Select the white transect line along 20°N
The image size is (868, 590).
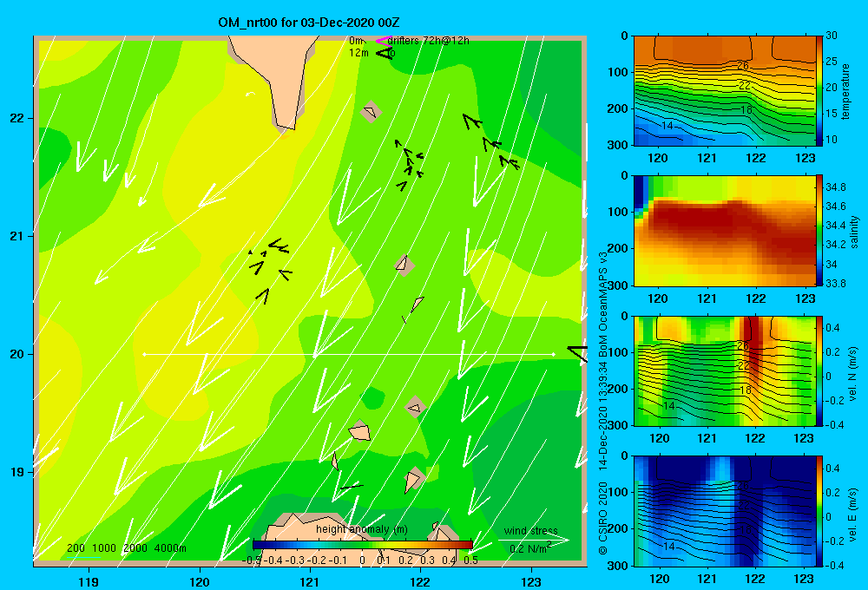pos(349,354)
